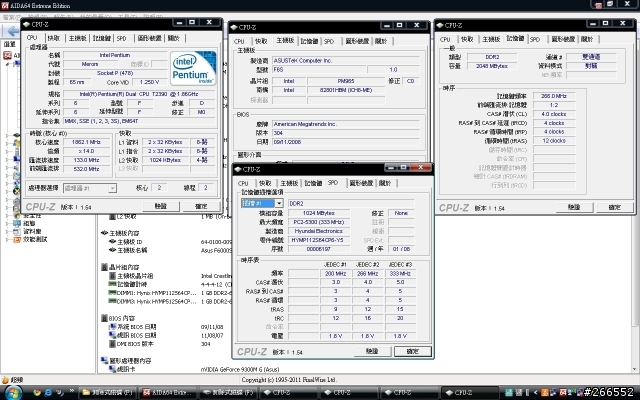Launch Chrome from the quick launch bar
This screenshot has height=400, width=640.
(37, 393)
